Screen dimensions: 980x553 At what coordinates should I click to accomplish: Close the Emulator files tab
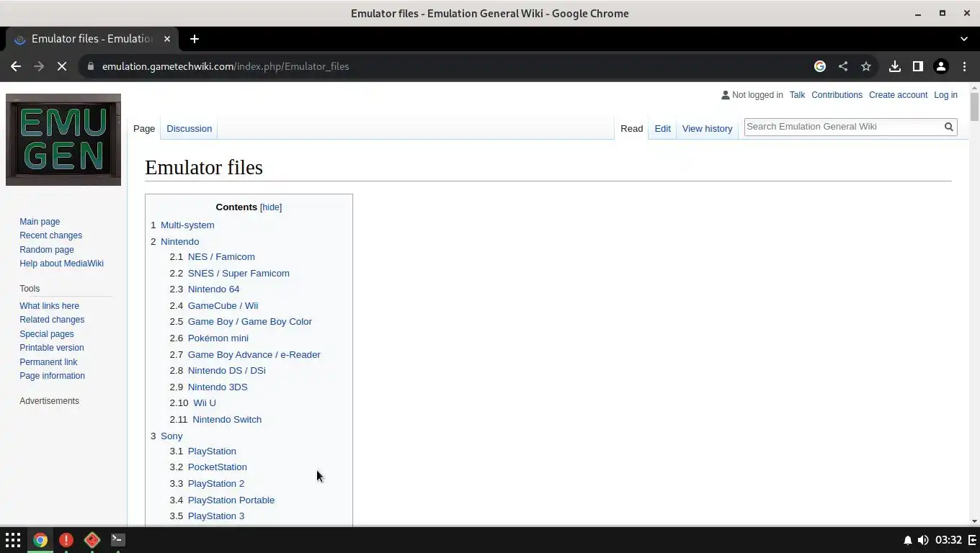pyautogui.click(x=167, y=39)
